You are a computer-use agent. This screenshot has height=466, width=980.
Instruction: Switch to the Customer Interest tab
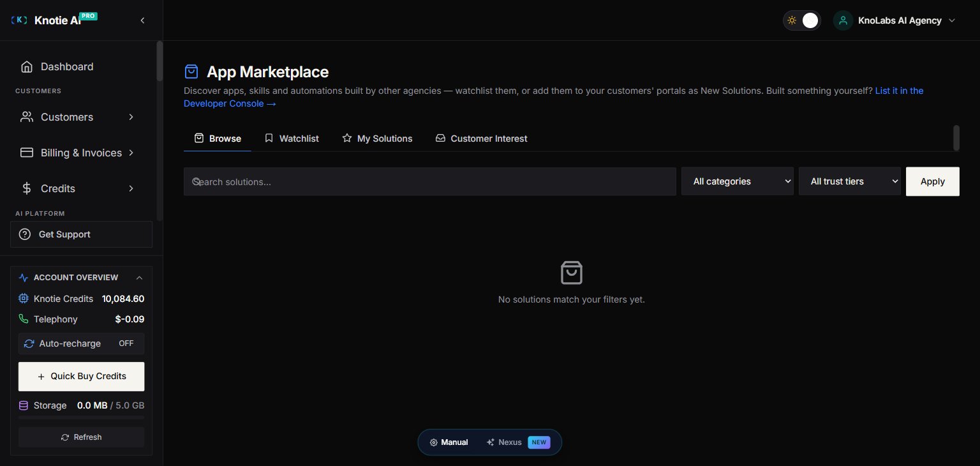click(x=481, y=138)
